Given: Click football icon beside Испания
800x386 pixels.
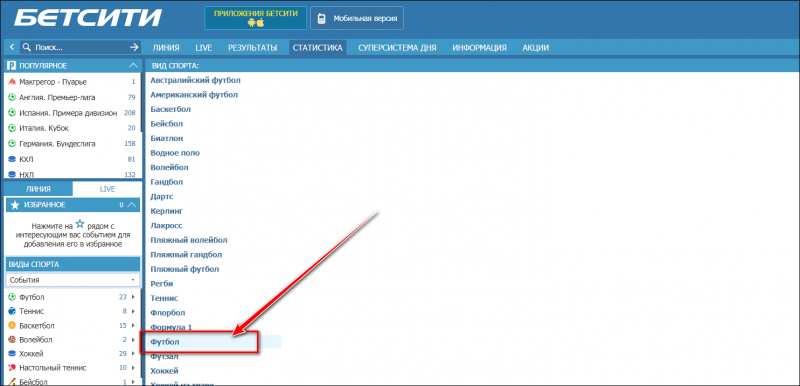Looking at the screenshot, I should coord(12,113).
